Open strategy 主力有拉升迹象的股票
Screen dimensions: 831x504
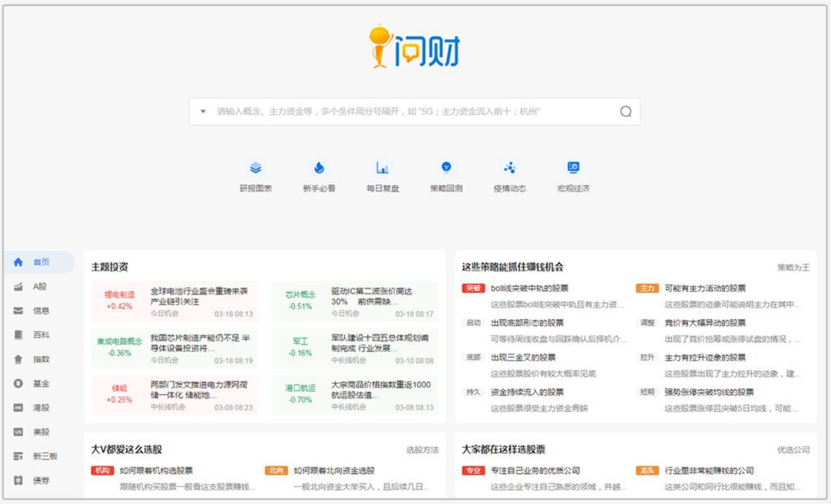(x=705, y=357)
